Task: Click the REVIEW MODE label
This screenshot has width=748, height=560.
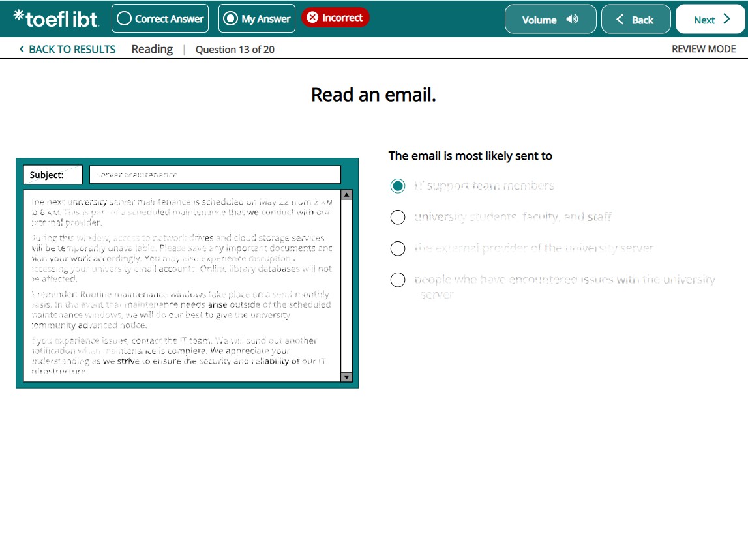Action: [704, 49]
